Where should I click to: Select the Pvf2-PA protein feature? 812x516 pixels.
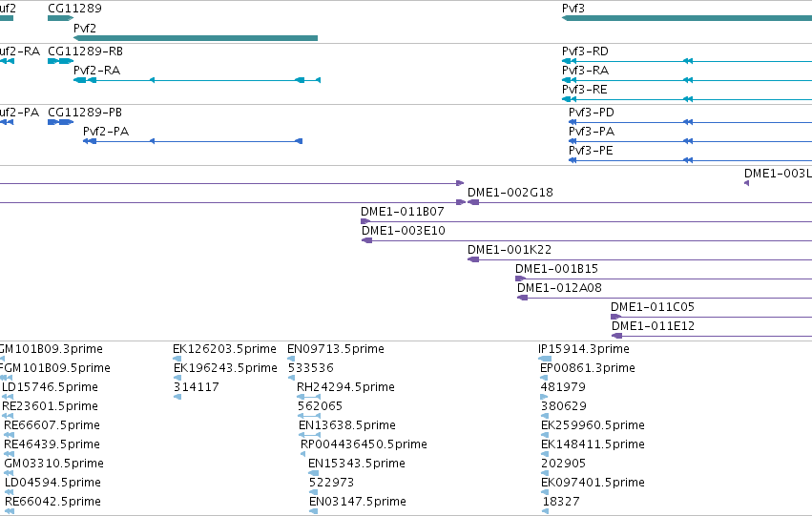pos(193,141)
